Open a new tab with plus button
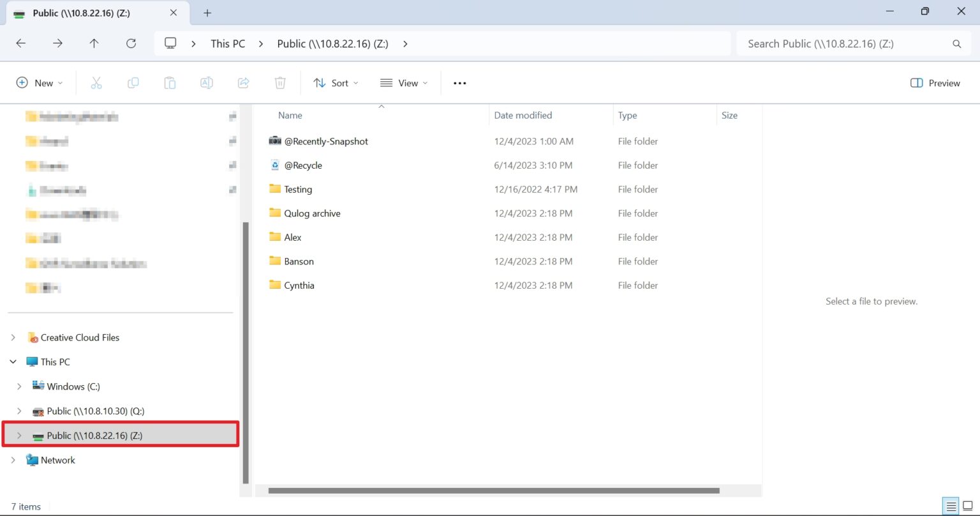 [207, 13]
